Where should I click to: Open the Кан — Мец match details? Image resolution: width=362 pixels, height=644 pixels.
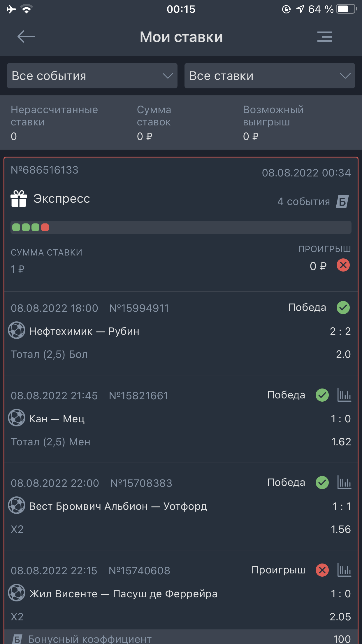pos(57,419)
